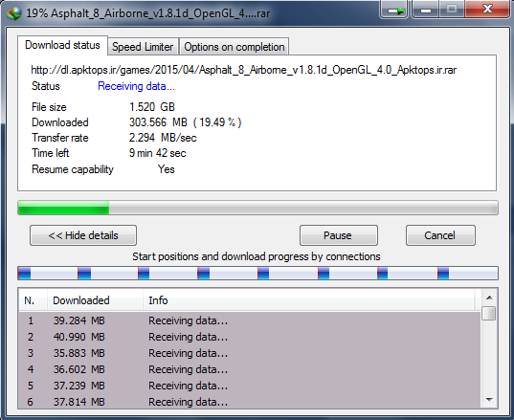Close the download dialog with X button
The image size is (514, 420).
(x=487, y=10)
